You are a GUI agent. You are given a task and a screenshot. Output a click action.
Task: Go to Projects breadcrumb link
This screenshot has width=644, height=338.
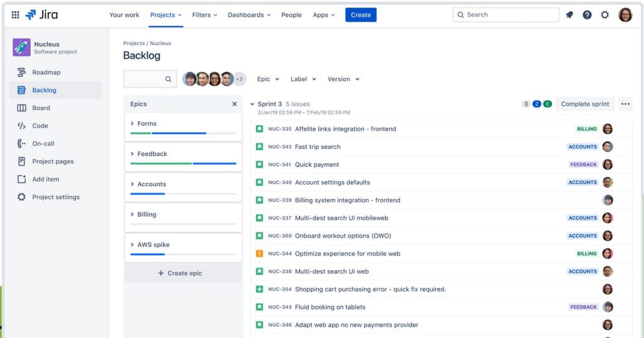(134, 43)
